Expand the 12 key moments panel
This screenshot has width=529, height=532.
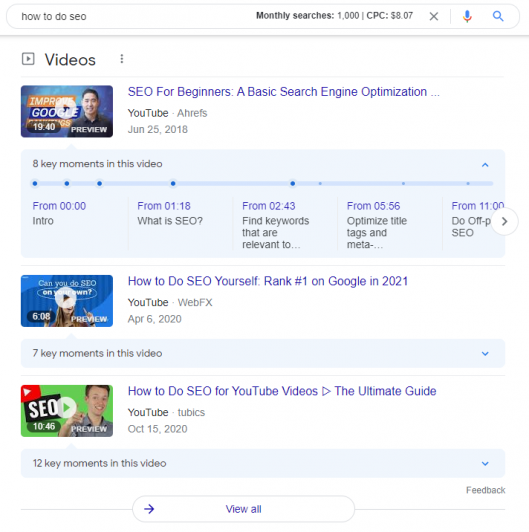(485, 463)
